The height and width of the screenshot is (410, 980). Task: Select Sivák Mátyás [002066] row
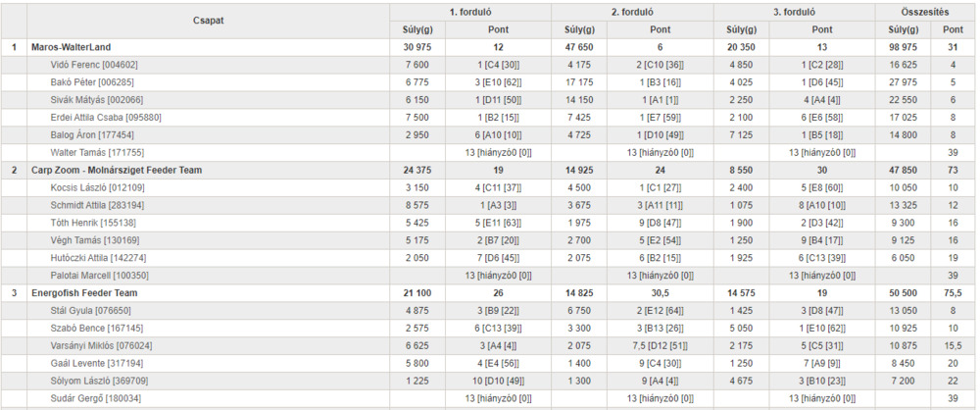(489, 99)
